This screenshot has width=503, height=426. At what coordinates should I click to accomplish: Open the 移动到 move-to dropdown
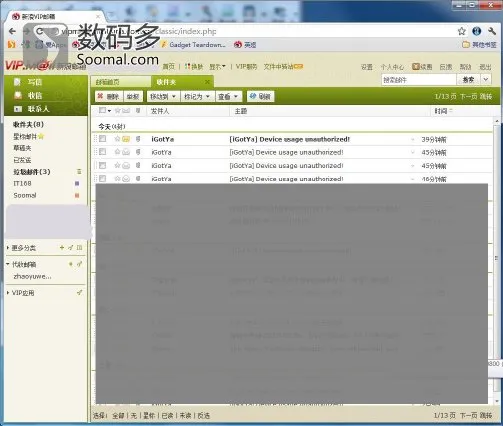coord(163,96)
